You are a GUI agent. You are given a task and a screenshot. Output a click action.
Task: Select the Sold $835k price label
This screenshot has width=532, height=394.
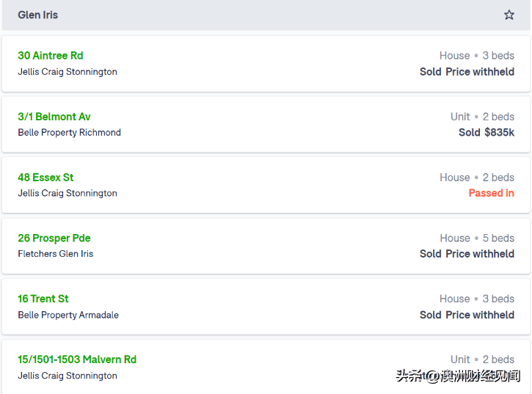(487, 132)
